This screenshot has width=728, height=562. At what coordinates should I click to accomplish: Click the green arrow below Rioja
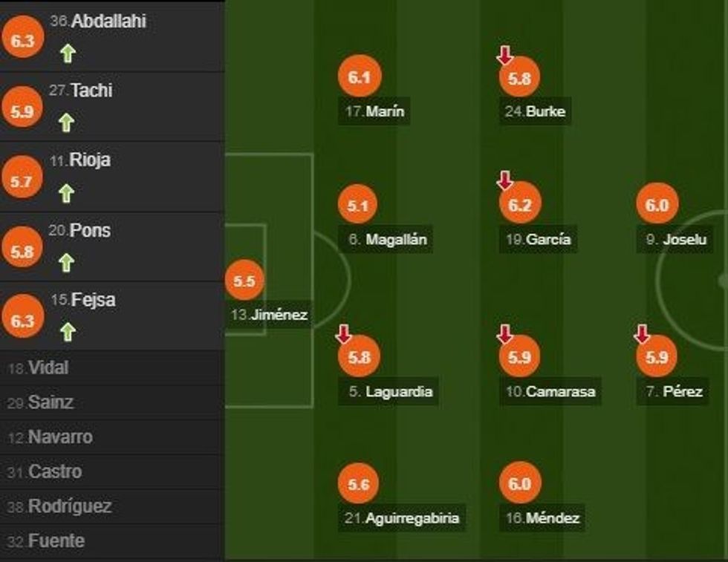click(x=67, y=194)
